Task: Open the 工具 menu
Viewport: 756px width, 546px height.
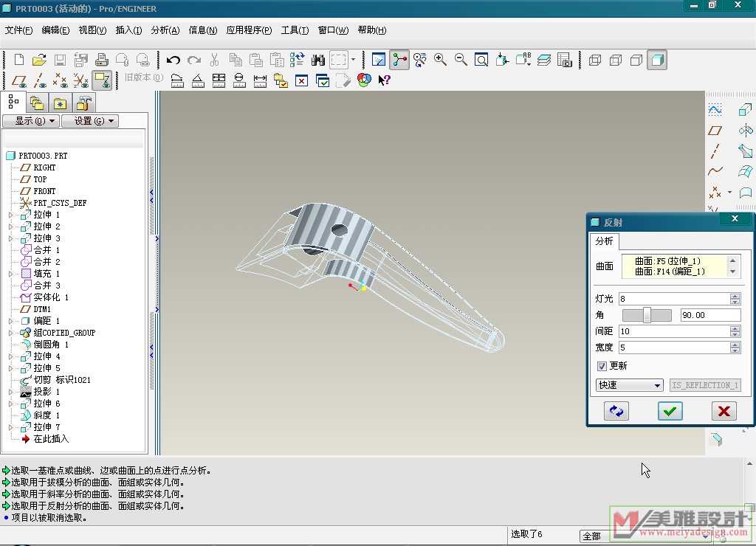Action: [295, 30]
